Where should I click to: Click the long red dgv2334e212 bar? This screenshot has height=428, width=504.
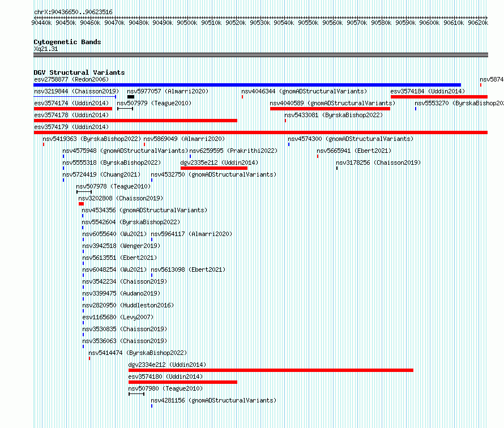tap(271, 370)
